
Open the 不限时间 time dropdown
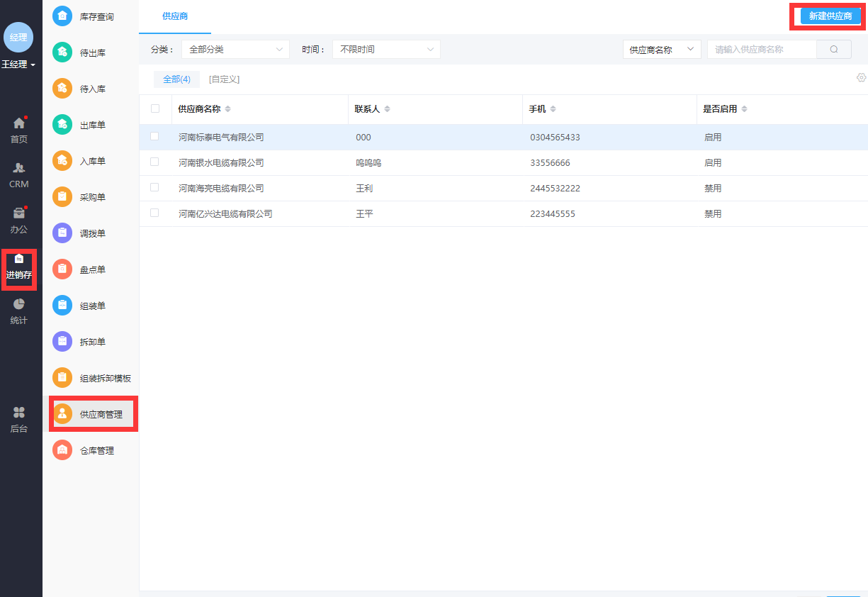386,49
